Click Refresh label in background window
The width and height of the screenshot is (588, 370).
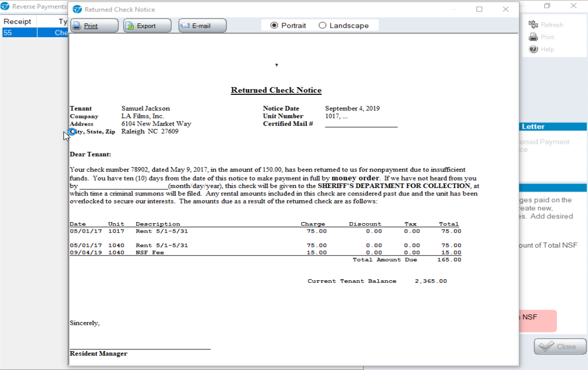[x=552, y=25]
